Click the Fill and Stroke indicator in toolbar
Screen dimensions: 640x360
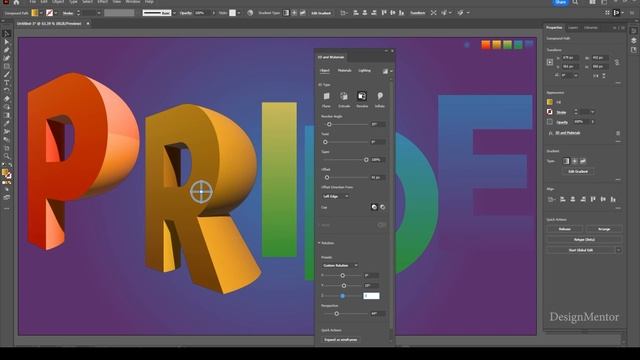pos(7,174)
